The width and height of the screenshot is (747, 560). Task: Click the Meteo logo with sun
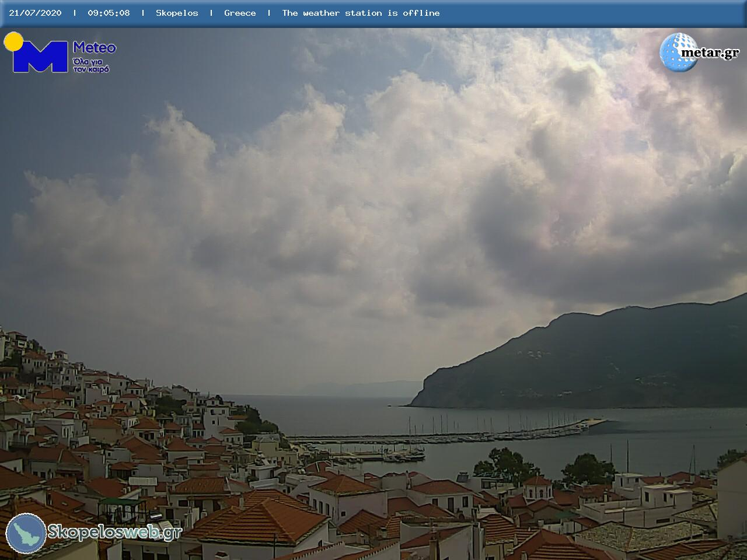[60, 52]
